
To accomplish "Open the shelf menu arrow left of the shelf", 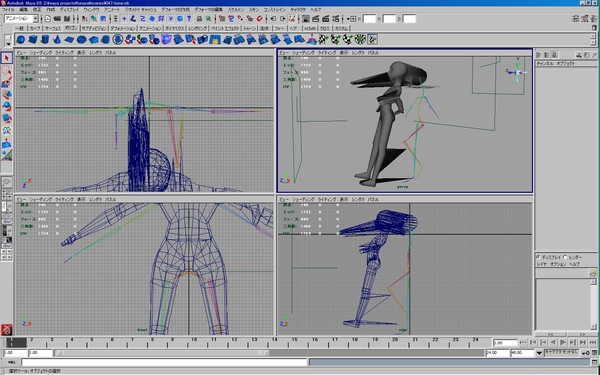I will click(8, 44).
